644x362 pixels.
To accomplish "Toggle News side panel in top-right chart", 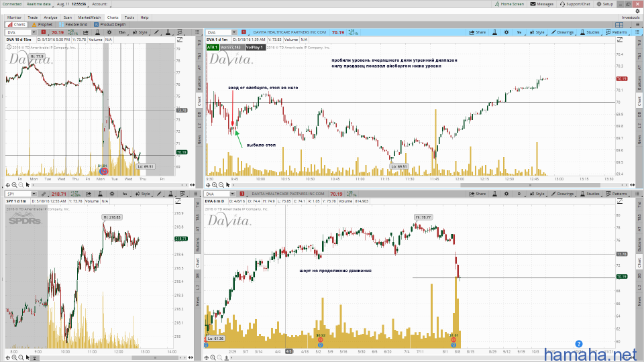I will 639,140.
